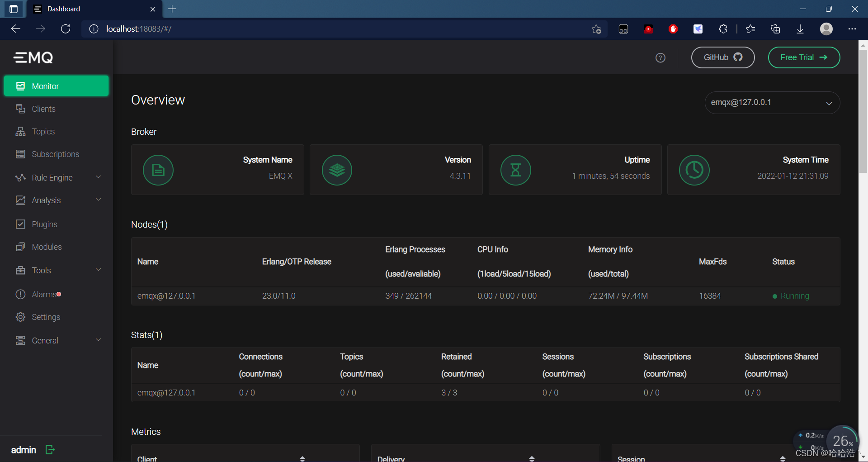The height and width of the screenshot is (462, 868).
Task: Click the system time 2022-01-12 21:31:09
Action: click(x=793, y=176)
